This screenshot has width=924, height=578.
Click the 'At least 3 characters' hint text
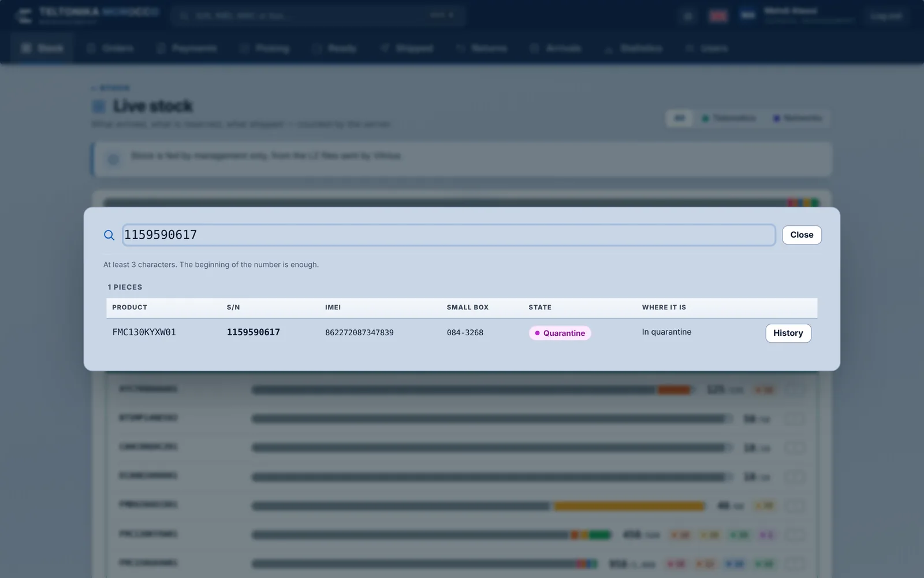pyautogui.click(x=211, y=265)
